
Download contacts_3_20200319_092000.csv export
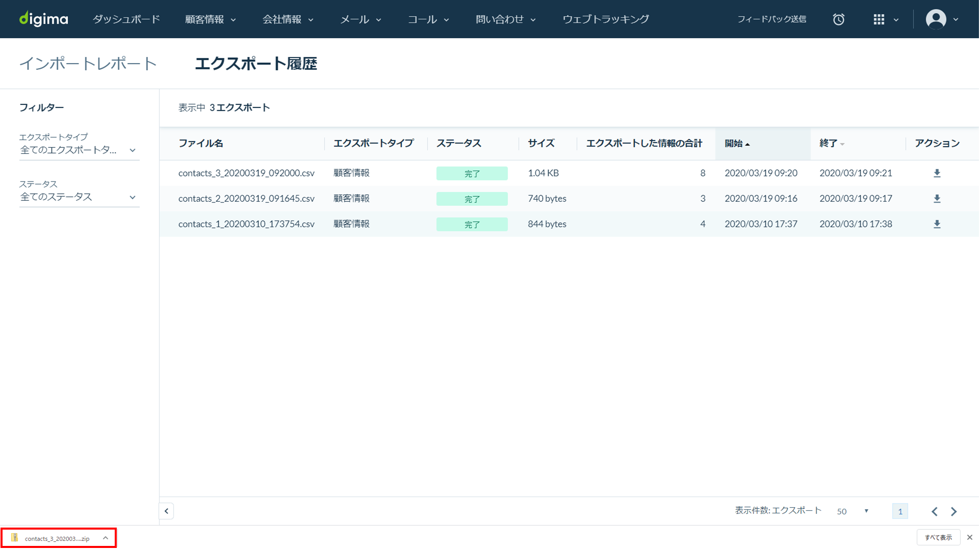click(x=937, y=173)
